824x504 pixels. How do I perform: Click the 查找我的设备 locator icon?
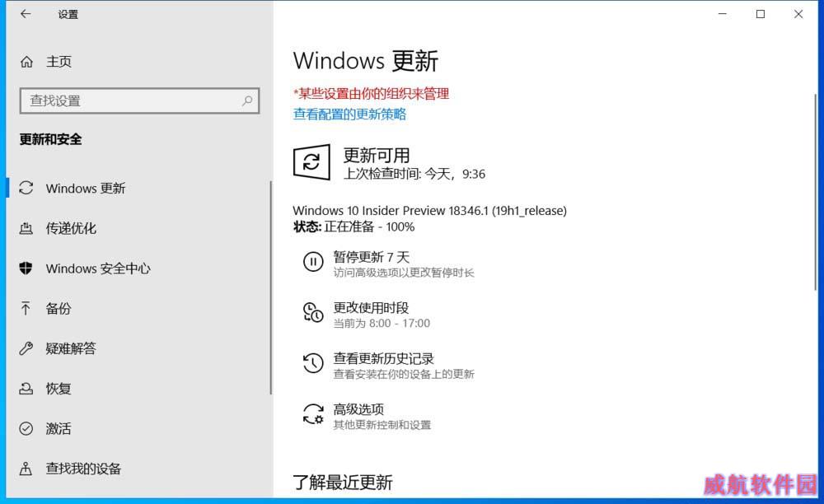click(26, 469)
